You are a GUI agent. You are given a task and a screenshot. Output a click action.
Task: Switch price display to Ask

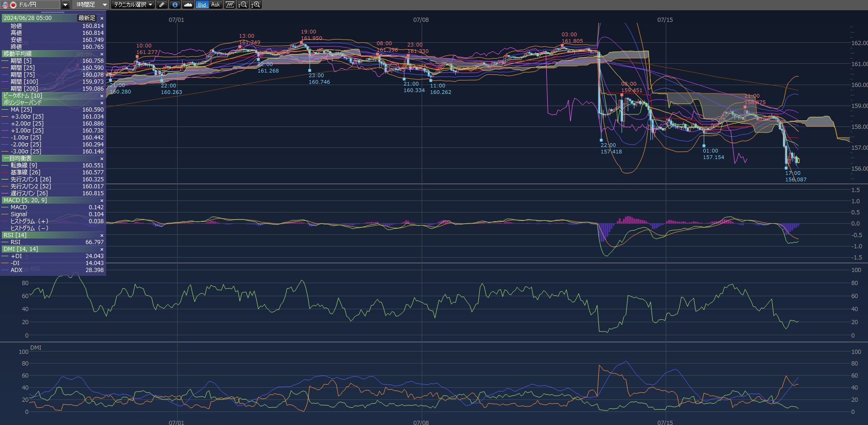tap(215, 5)
